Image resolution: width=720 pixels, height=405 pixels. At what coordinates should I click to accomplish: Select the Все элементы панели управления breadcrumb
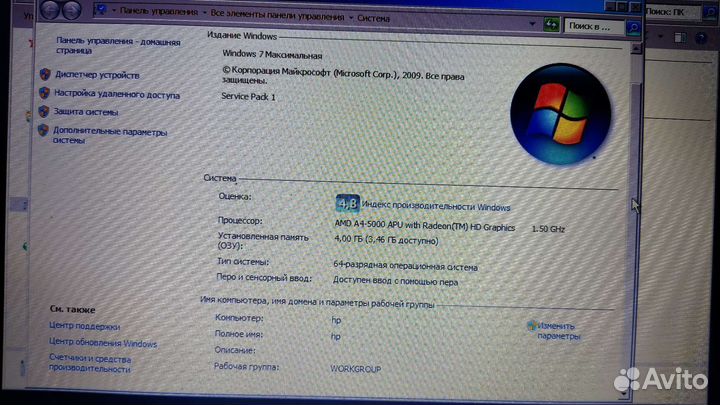pos(277,15)
